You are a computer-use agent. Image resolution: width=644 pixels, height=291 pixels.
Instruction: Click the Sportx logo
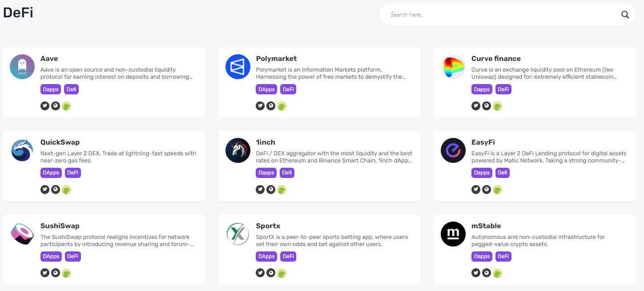(x=238, y=234)
